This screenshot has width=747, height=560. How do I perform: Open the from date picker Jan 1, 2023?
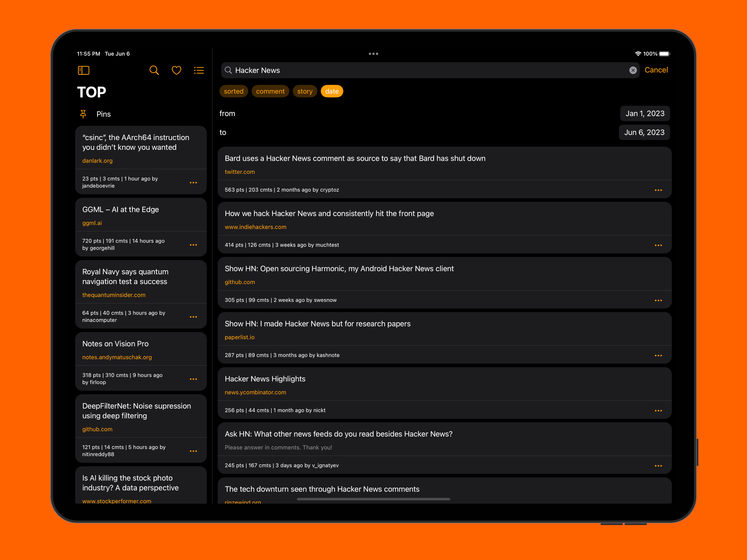(x=644, y=113)
